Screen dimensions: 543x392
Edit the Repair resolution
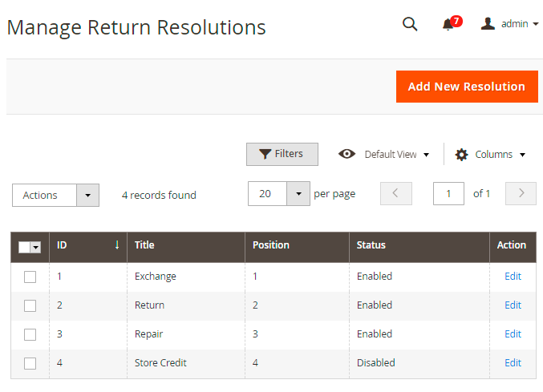click(x=513, y=334)
